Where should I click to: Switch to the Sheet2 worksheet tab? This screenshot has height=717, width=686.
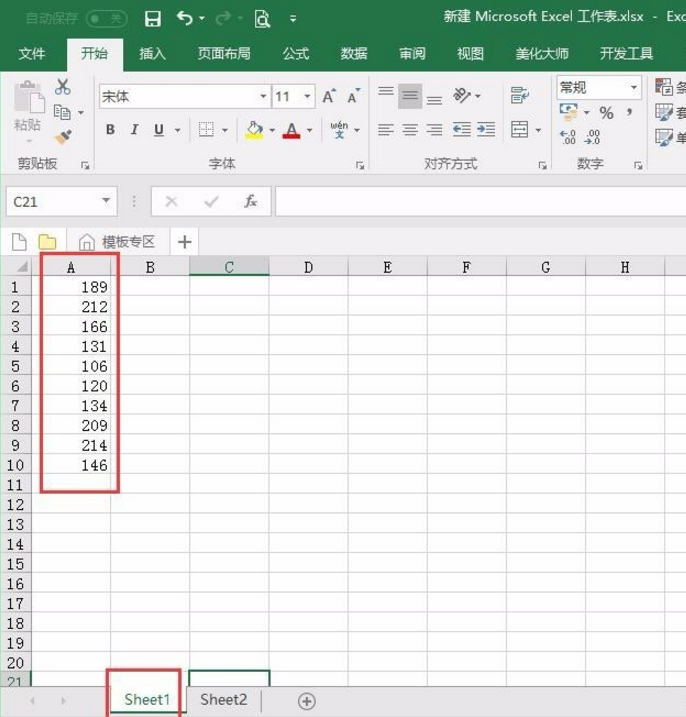point(224,700)
